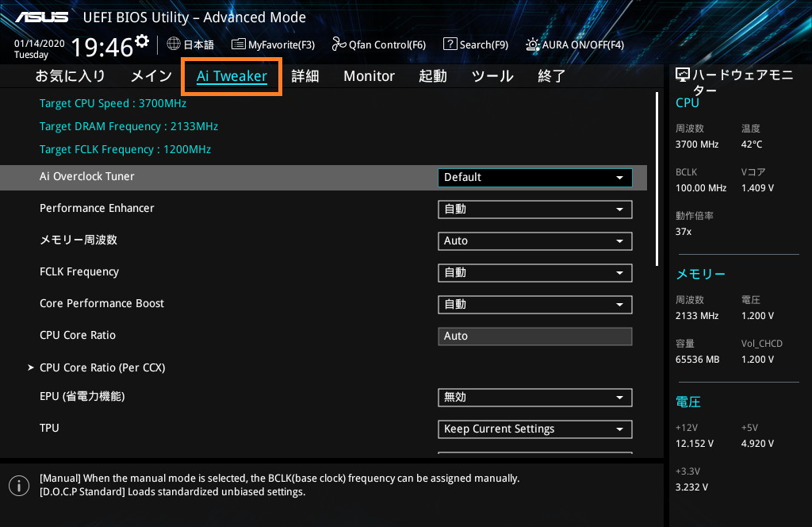812x527 pixels.
Task: Select the メモリー周波数 label
Action: point(79,240)
